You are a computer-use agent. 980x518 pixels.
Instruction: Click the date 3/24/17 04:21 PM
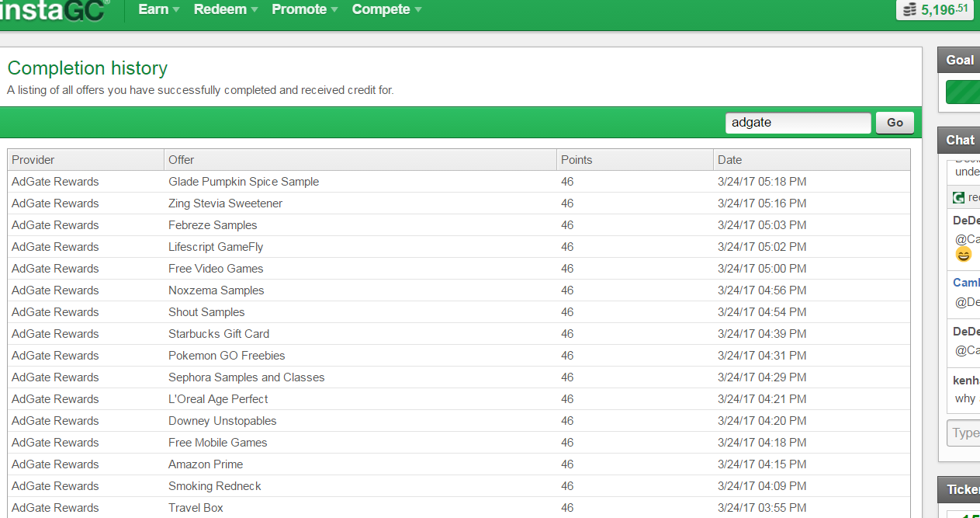pyautogui.click(x=762, y=399)
